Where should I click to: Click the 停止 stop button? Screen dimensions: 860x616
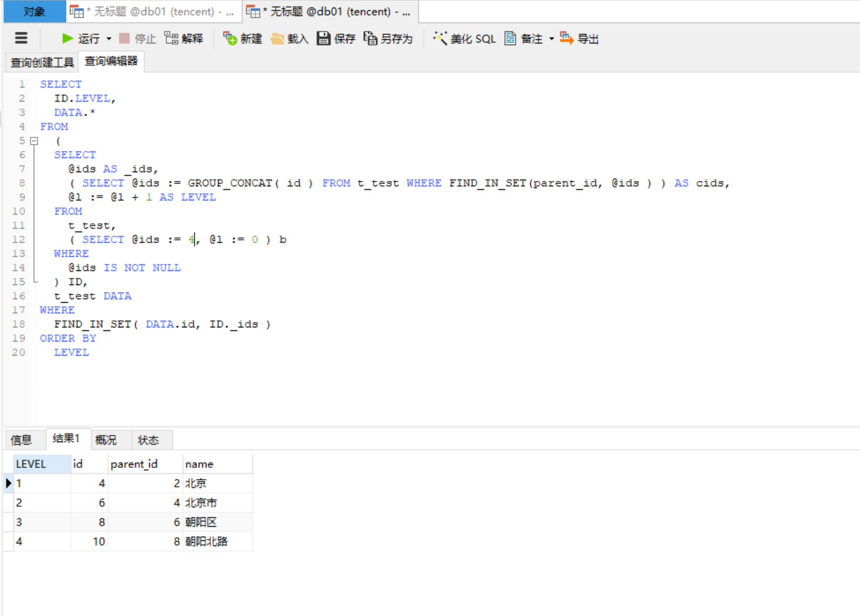(x=138, y=38)
